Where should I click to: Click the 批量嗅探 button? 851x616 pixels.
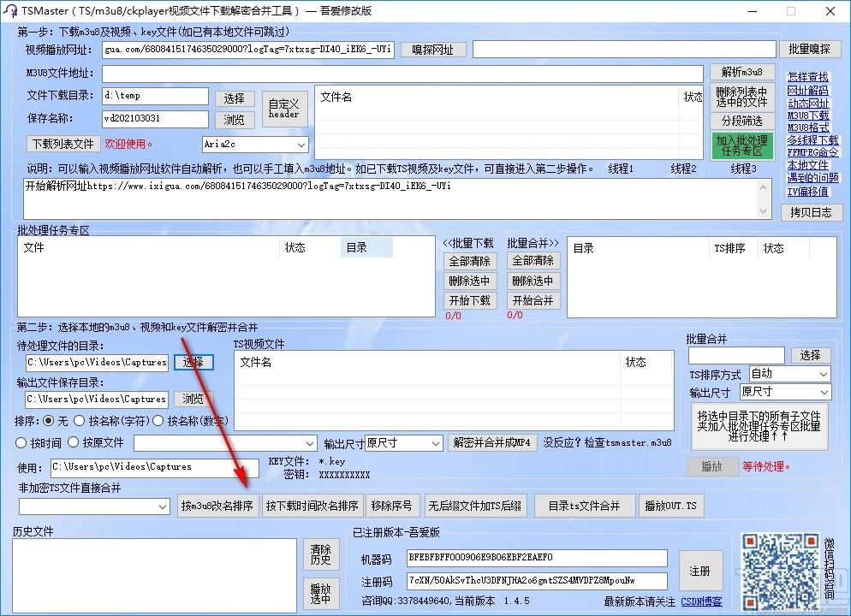click(x=809, y=49)
